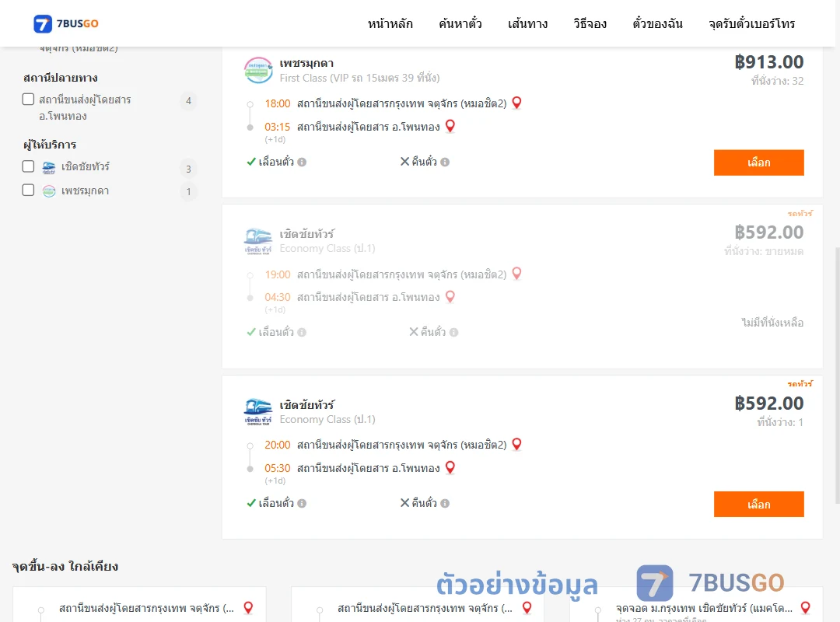
Task: Click เพชรมุกดา operator logo on 18:00 trip
Action: [x=258, y=70]
